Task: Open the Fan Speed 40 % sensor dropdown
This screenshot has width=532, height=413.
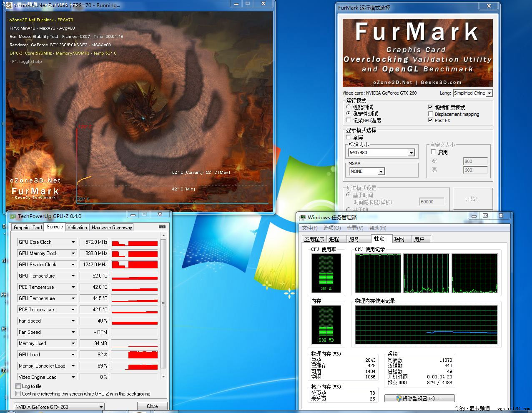Action: [x=47, y=321]
